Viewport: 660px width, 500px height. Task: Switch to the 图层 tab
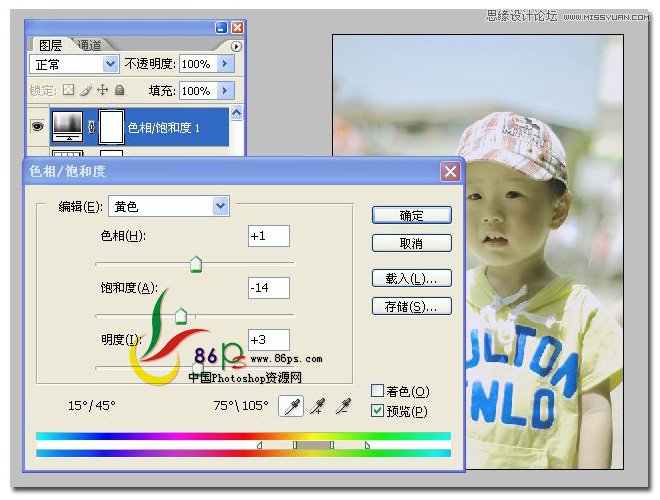(x=50, y=45)
